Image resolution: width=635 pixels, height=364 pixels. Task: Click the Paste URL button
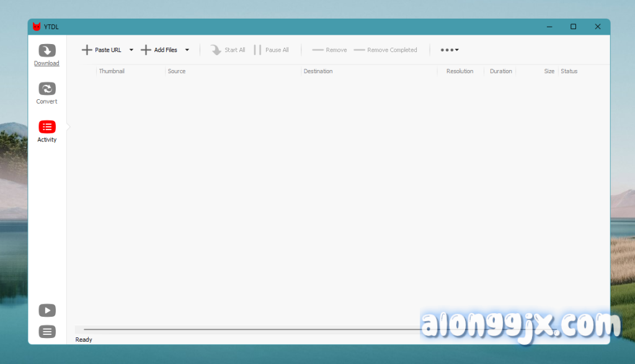[x=102, y=50]
